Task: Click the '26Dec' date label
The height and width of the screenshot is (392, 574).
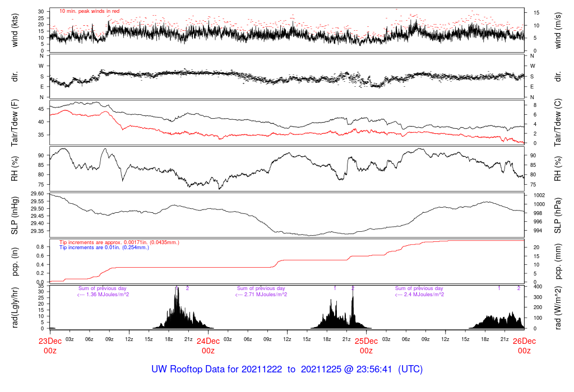Action: pos(524,341)
